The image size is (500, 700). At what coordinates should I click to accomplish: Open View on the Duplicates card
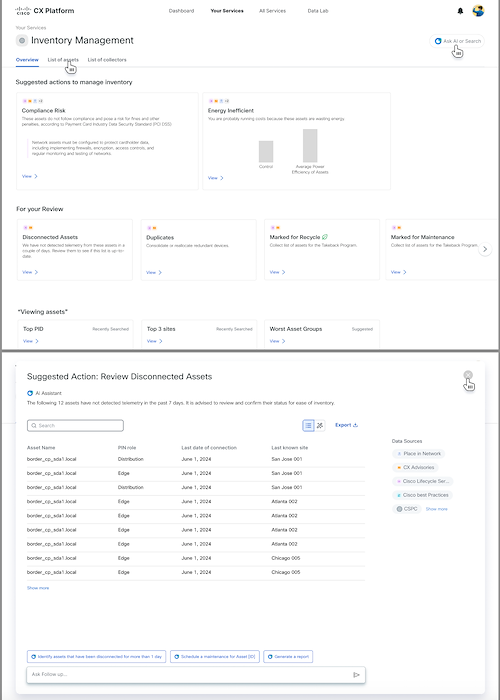tap(154, 272)
